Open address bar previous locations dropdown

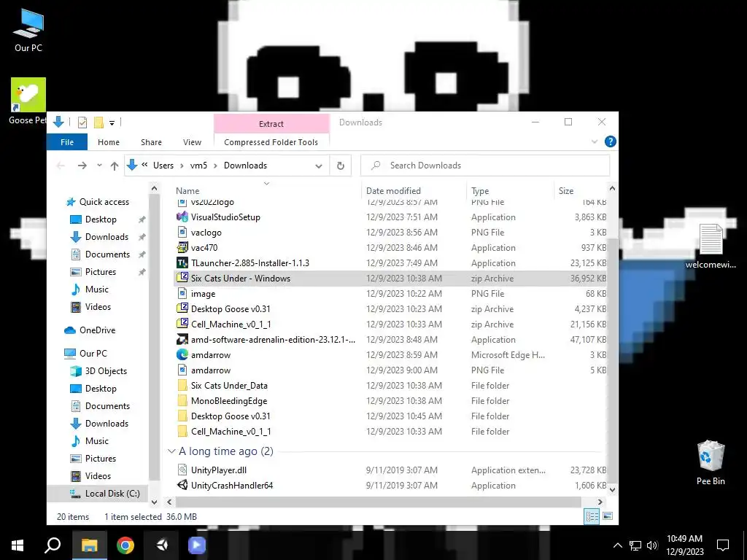tap(318, 166)
